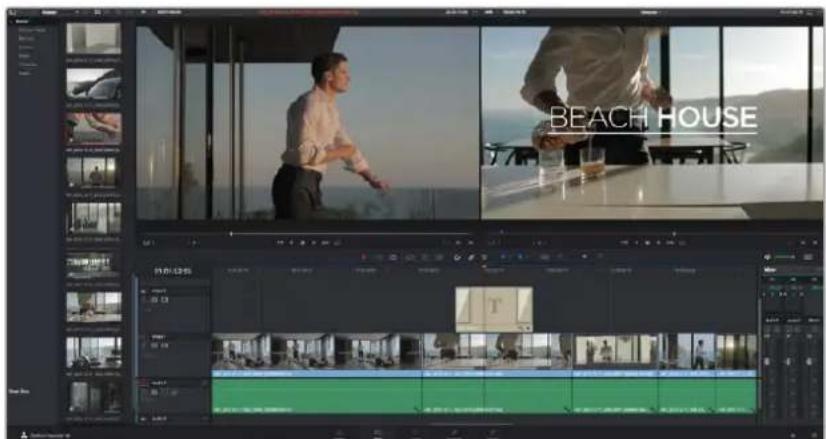The height and width of the screenshot is (439, 826).
Task: Select the title clip on the Video 2 track
Action: tap(494, 309)
